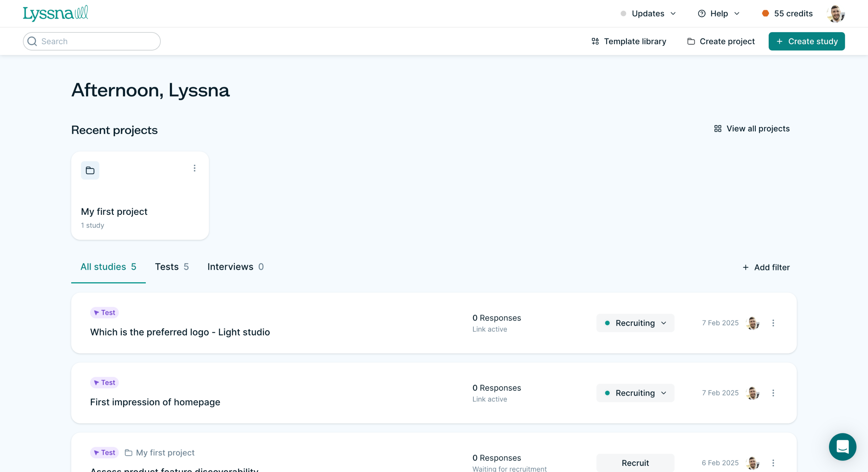The height and width of the screenshot is (472, 868).
Task: Open more options for First impression study
Action: point(773,393)
